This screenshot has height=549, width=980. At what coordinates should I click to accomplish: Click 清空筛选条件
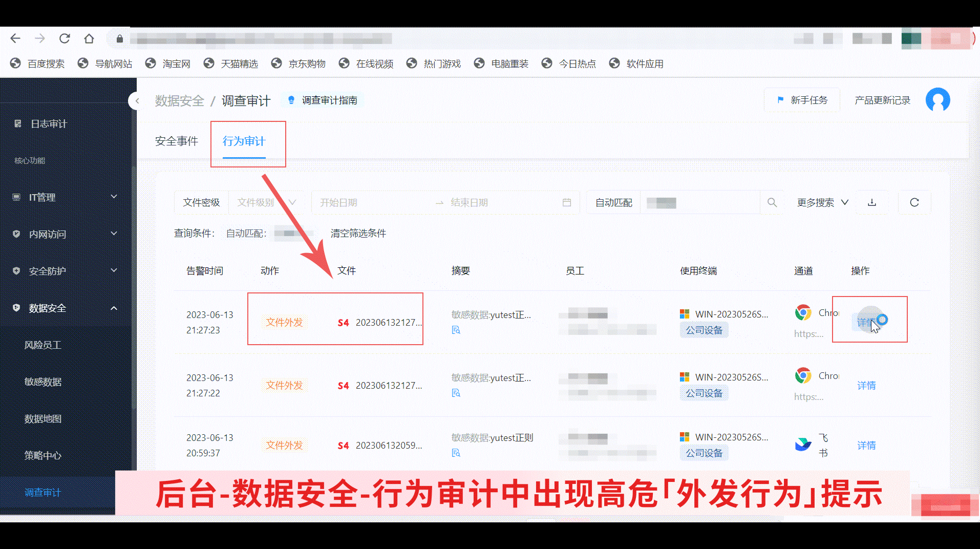(358, 234)
